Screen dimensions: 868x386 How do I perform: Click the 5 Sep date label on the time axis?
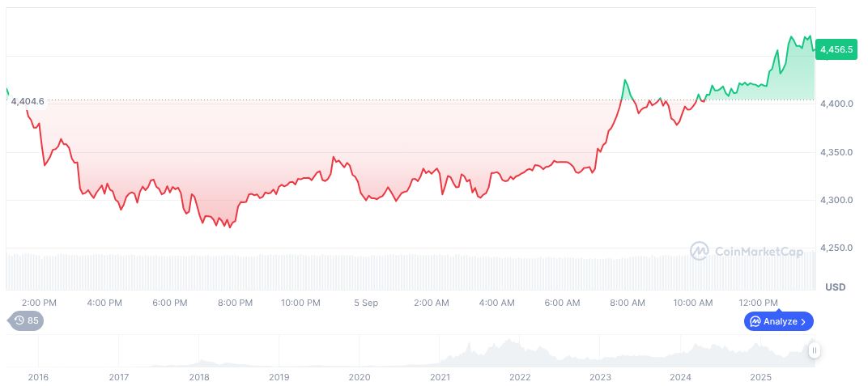366,303
